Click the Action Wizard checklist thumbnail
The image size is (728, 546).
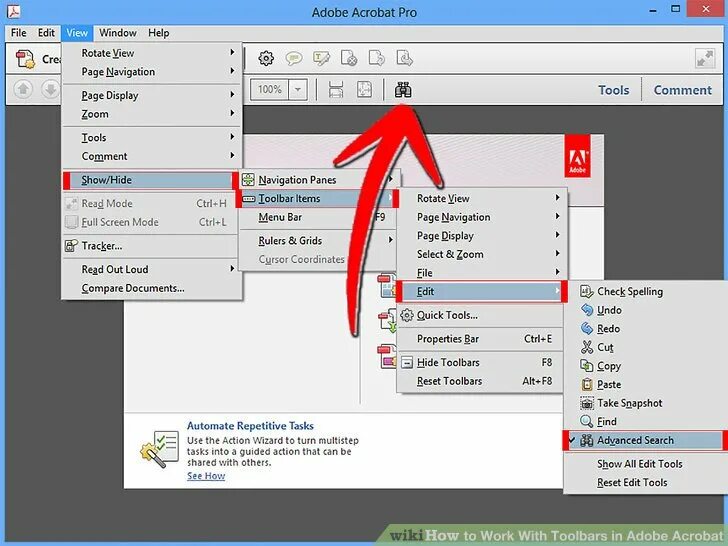[x=160, y=449]
